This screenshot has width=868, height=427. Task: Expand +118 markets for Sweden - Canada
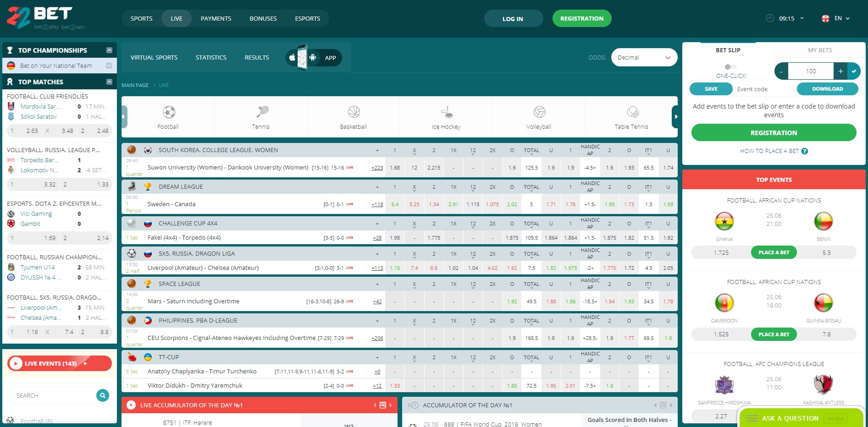[377, 204]
